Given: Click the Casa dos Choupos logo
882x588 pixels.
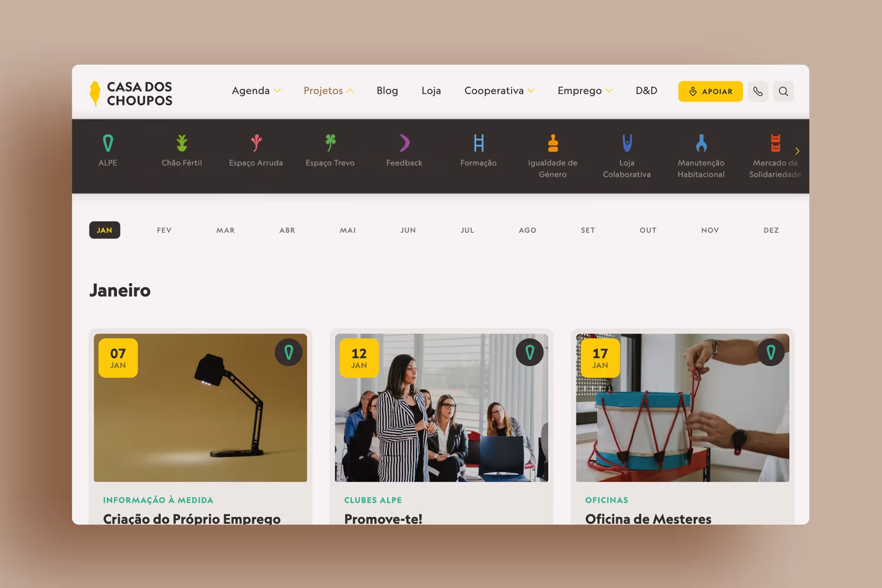Looking at the screenshot, I should pos(131,94).
